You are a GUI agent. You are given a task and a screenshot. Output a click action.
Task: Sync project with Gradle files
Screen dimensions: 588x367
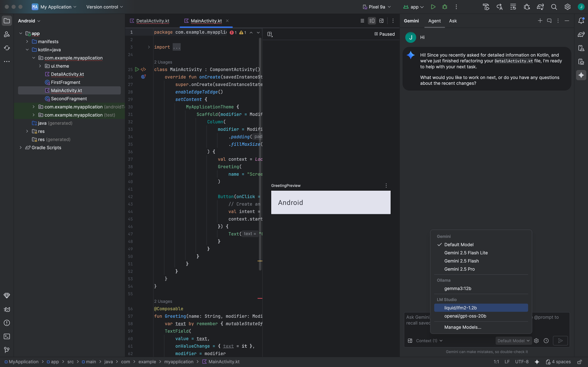[540, 7]
